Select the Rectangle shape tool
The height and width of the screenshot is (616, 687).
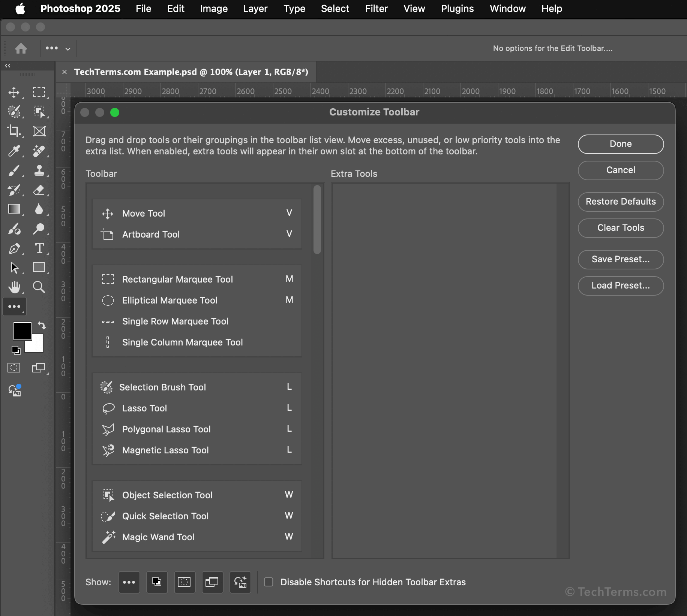point(39,268)
